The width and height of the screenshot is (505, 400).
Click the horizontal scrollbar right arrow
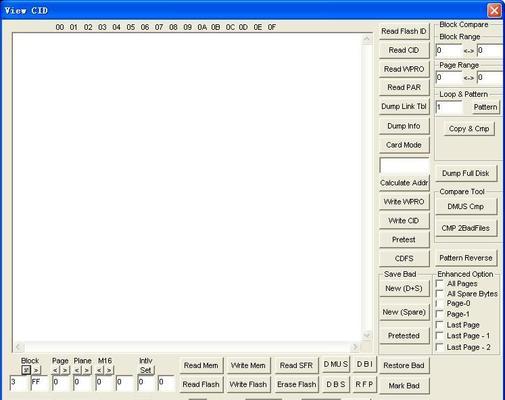355,347
